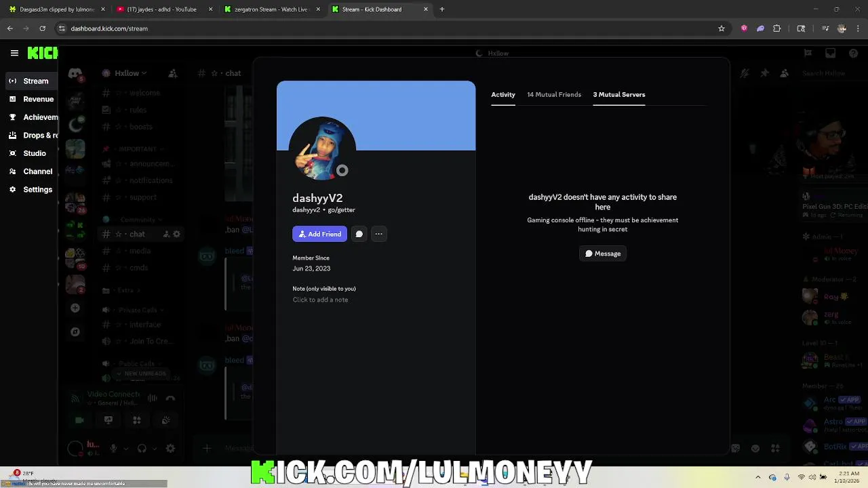Viewport: 868px width, 488px height.
Task: Open the three-dot more options on profile
Action: [x=379, y=234]
